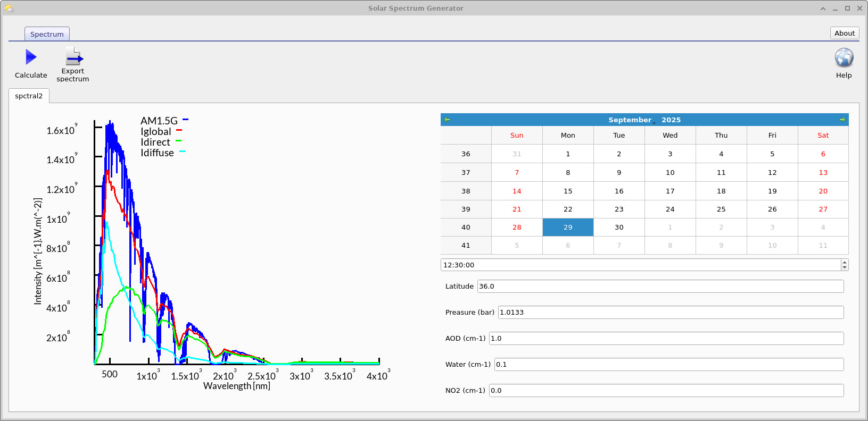
Task: Go to previous month with left arrow
Action: [447, 120]
